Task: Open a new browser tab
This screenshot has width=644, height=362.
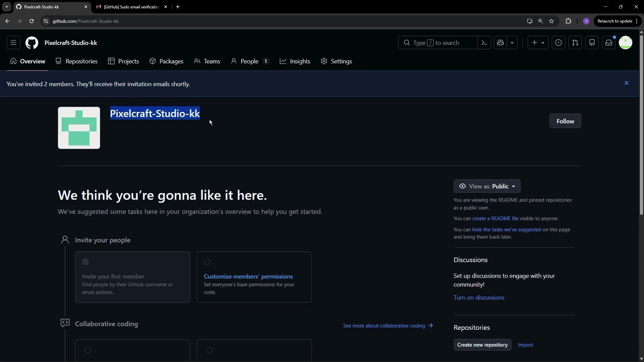Action: tap(178, 7)
